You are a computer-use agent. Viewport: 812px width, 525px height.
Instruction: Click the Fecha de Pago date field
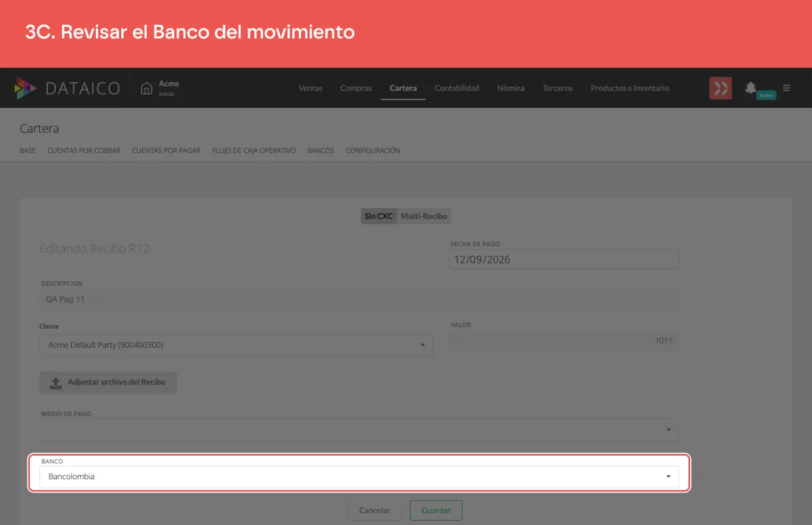click(x=563, y=259)
